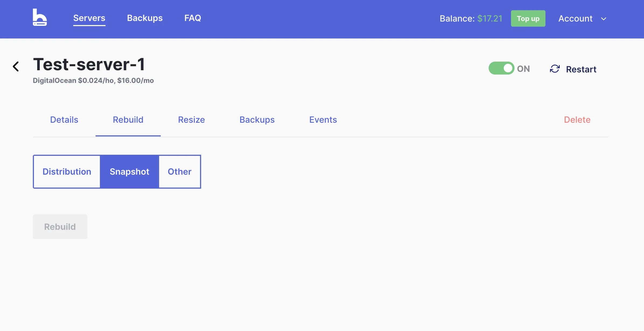Click the DigitalOcean pricing subtitle
Image resolution: width=644 pixels, height=331 pixels.
(93, 80)
